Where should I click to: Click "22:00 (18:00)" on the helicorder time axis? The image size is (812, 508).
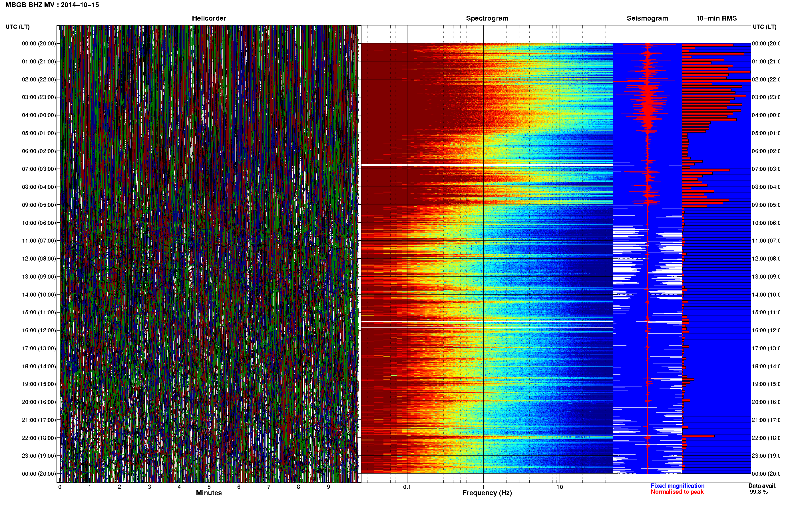[39, 438]
